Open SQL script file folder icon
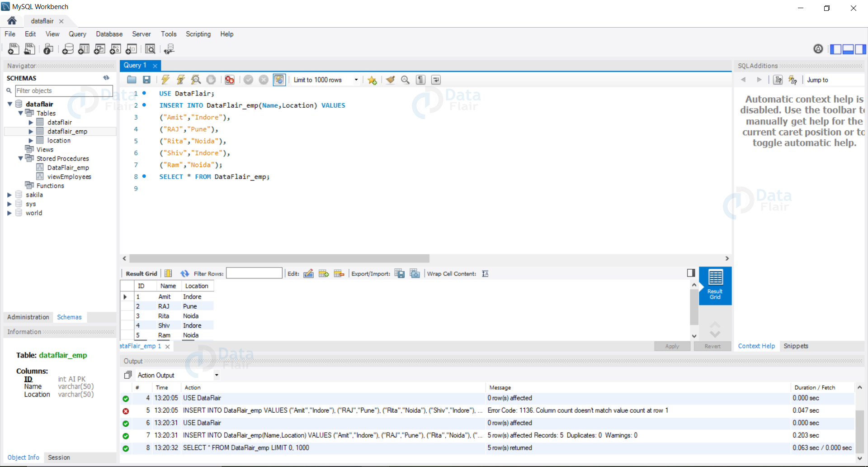 (132, 80)
